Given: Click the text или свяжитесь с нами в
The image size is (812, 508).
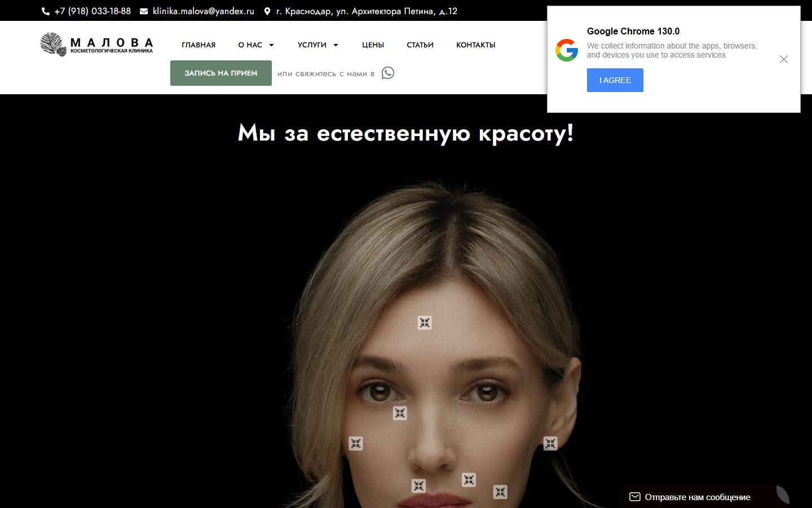Looking at the screenshot, I should tap(326, 73).
